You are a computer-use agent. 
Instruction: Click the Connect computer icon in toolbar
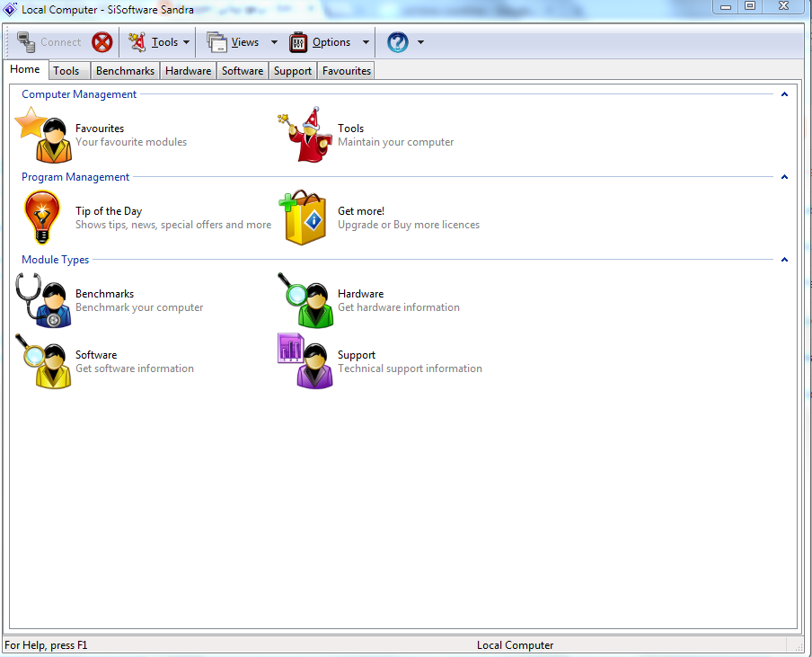[x=25, y=42]
